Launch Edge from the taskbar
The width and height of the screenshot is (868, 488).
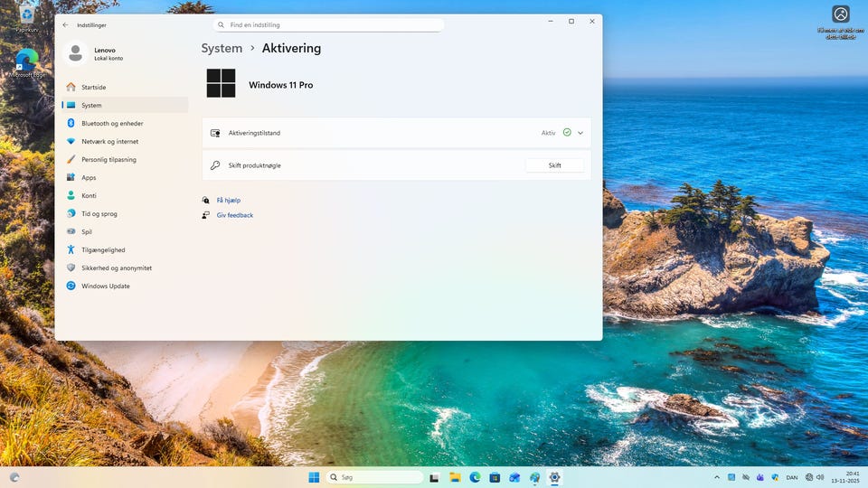coord(475,477)
